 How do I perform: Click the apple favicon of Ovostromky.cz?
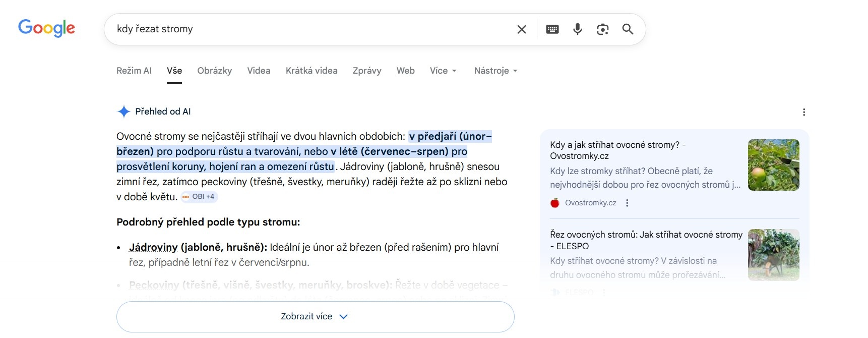(554, 202)
